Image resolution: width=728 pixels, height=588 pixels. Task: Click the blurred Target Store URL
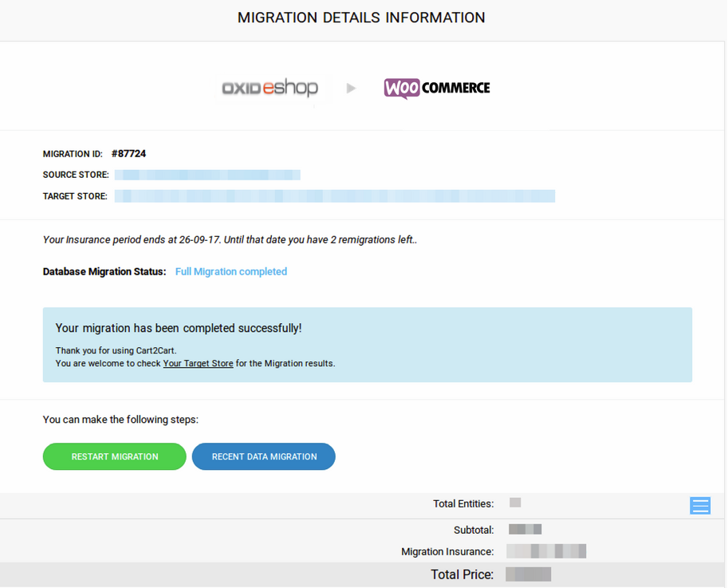pyautogui.click(x=335, y=196)
